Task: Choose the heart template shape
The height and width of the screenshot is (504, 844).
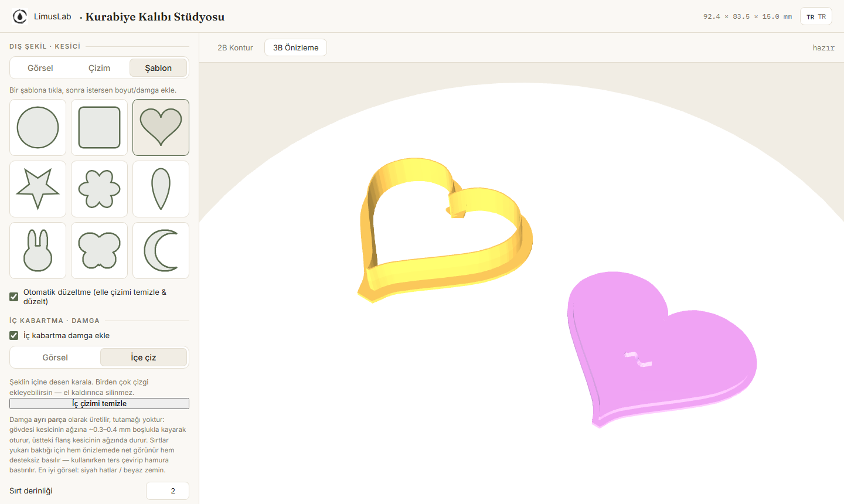Action: coord(161,127)
